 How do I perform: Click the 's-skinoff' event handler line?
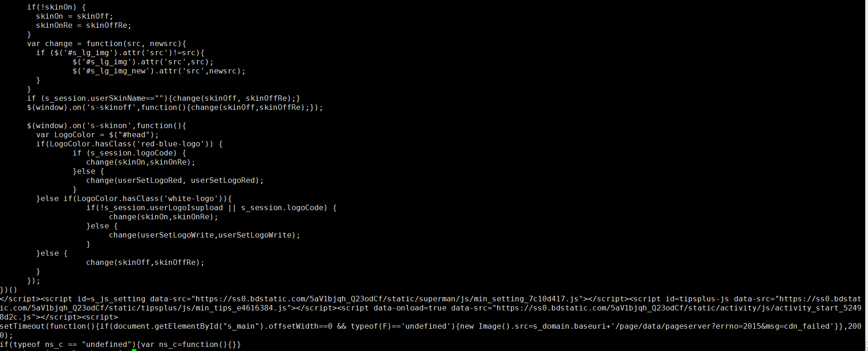tap(175, 108)
